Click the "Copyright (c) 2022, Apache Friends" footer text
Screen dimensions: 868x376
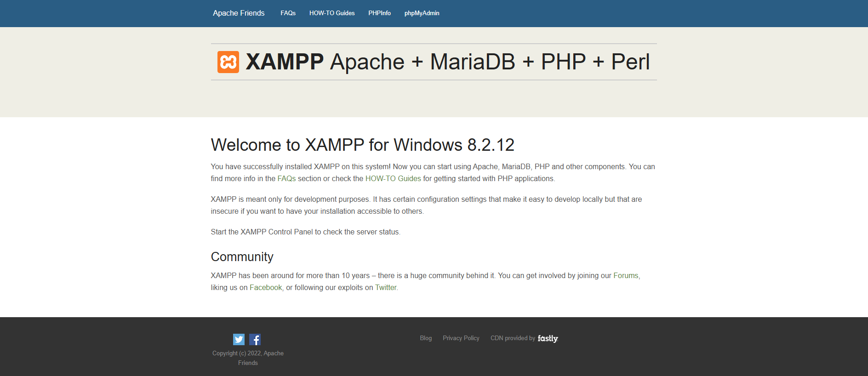pos(248,358)
